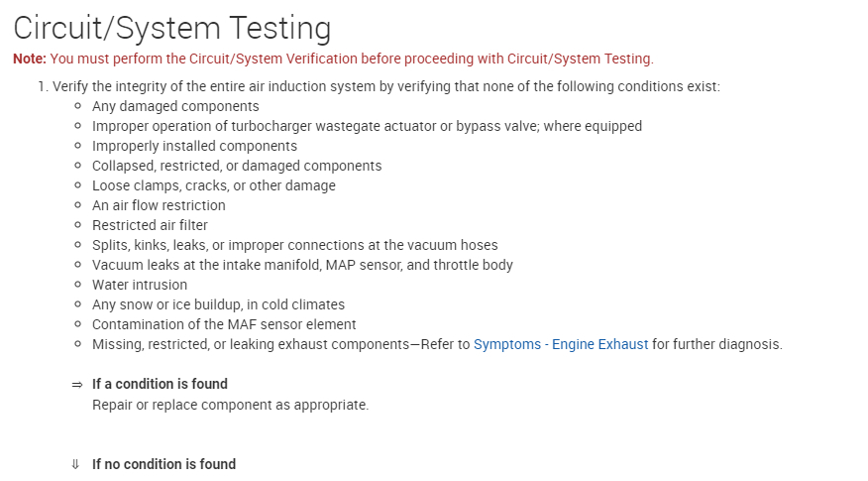Click the "Any snow or ice buildup" item
Screen dimensions: 868x481
pyautogui.click(x=218, y=304)
